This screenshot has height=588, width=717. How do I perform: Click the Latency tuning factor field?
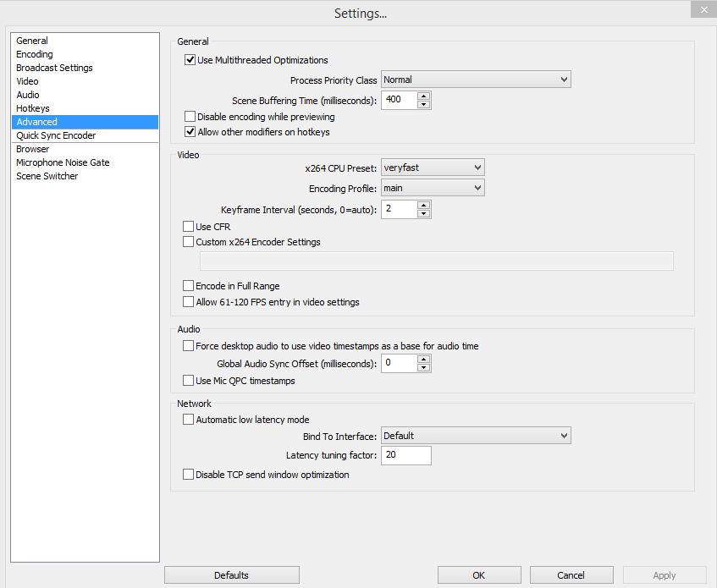(405, 456)
